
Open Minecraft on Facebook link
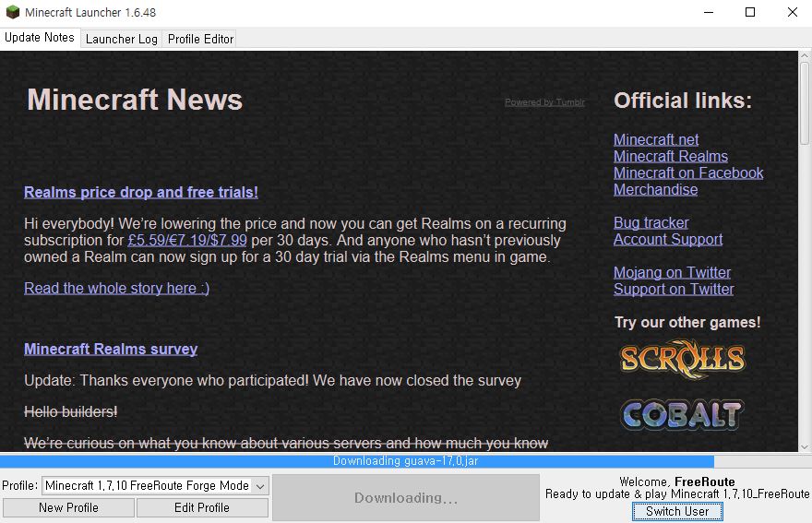688,172
